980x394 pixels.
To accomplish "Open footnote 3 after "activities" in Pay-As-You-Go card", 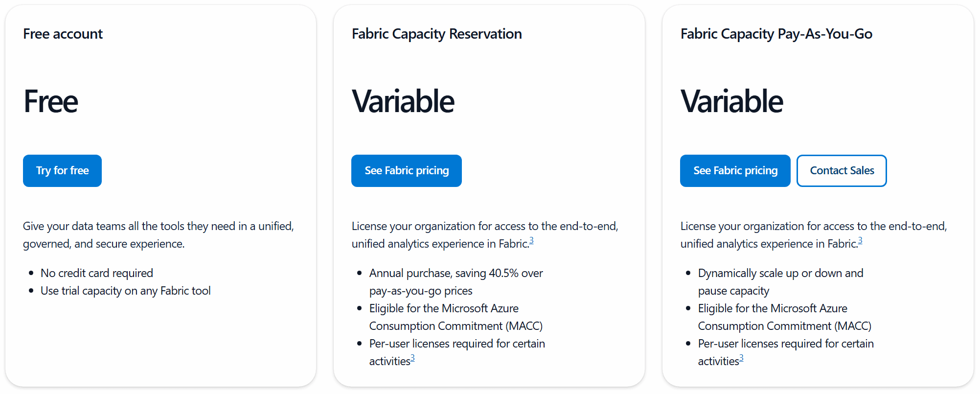I will coord(741,357).
